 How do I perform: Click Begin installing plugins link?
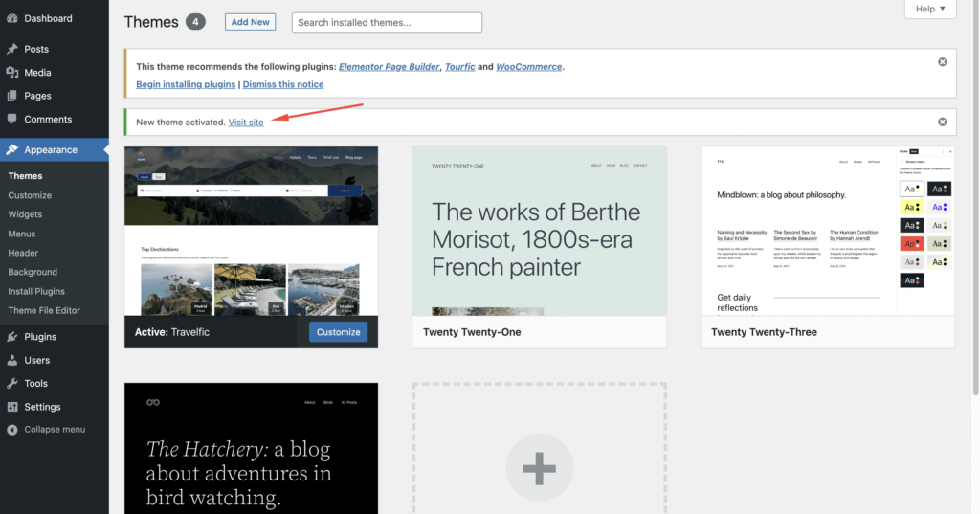click(186, 84)
